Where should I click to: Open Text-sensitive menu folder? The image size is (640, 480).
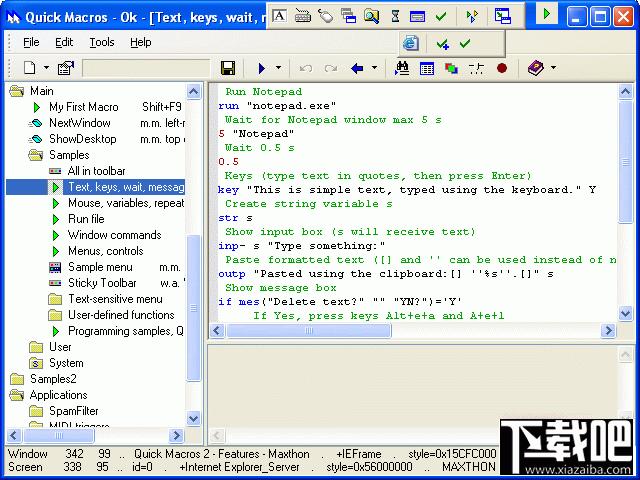coord(115,299)
